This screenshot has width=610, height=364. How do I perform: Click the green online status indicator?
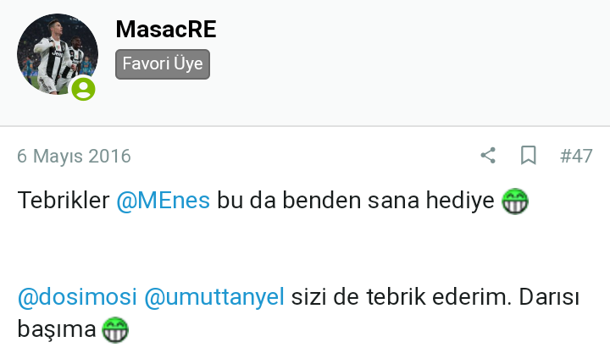click(x=83, y=89)
